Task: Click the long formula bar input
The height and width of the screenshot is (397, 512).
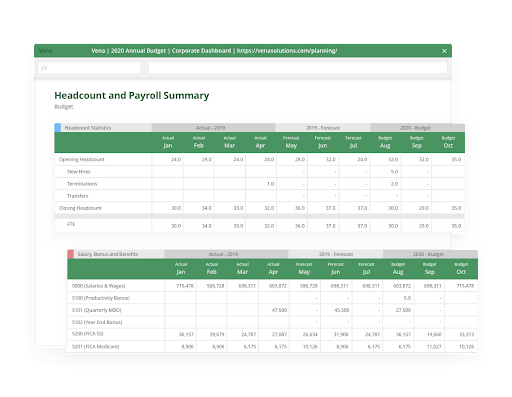Action: (x=298, y=68)
